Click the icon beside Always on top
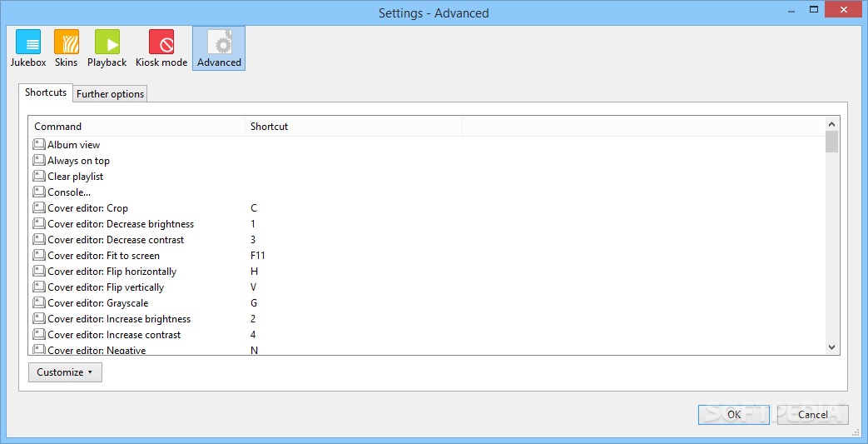Screen dimensions: 868x444 39,160
